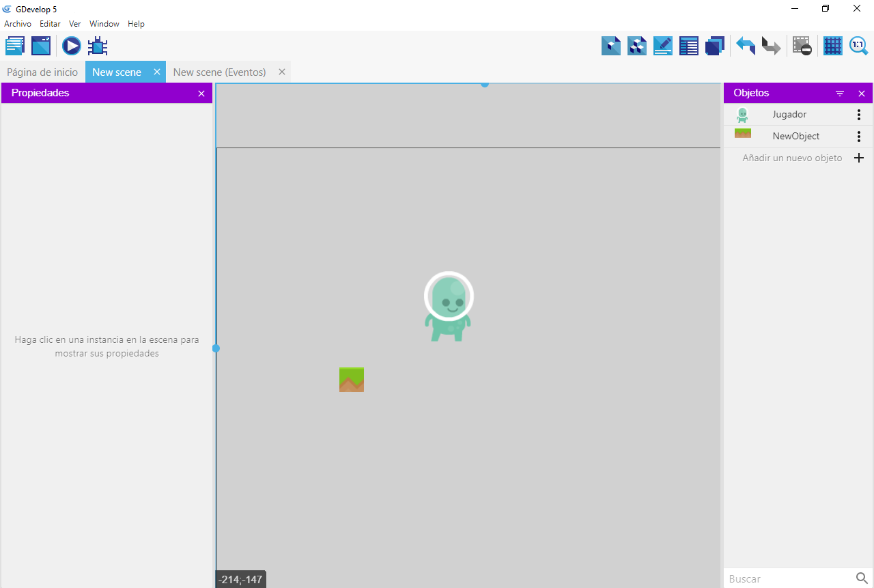The height and width of the screenshot is (588, 874).
Task: Toggle the grid display icon
Action: (x=832, y=46)
